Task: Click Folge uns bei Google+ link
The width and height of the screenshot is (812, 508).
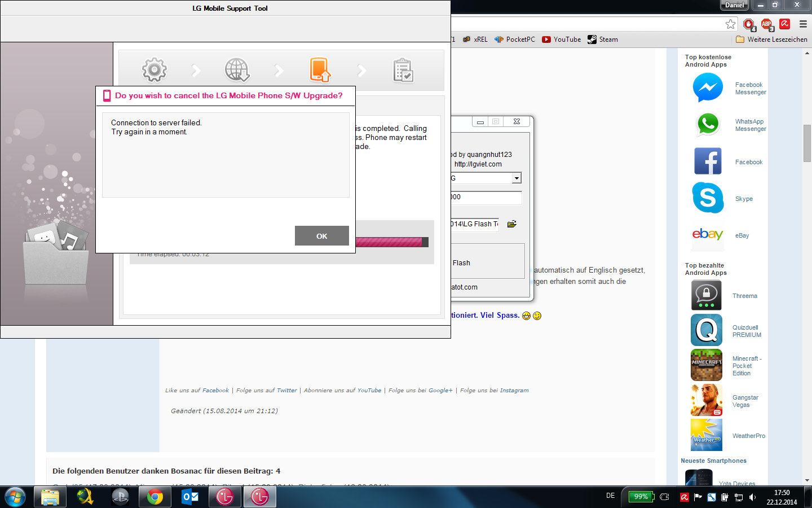Action: [420, 390]
